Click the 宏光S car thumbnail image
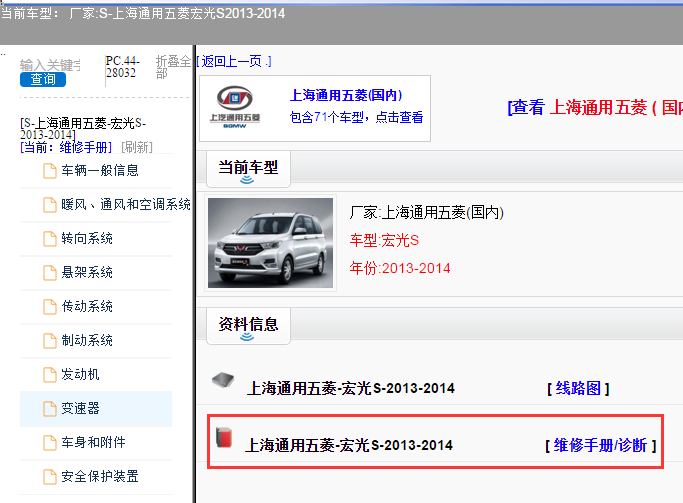 (x=270, y=243)
